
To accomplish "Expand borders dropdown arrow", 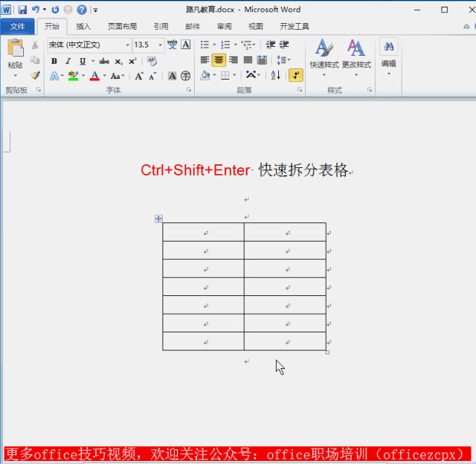I will tap(234, 75).
